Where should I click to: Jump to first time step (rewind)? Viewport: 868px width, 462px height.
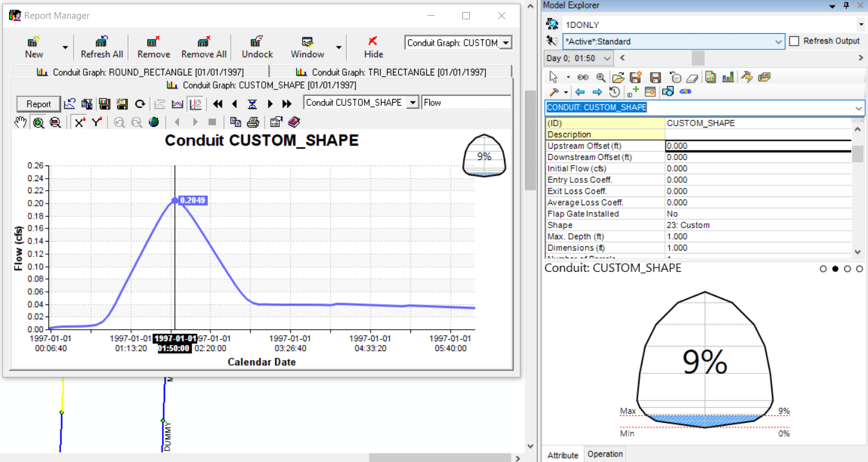click(218, 104)
